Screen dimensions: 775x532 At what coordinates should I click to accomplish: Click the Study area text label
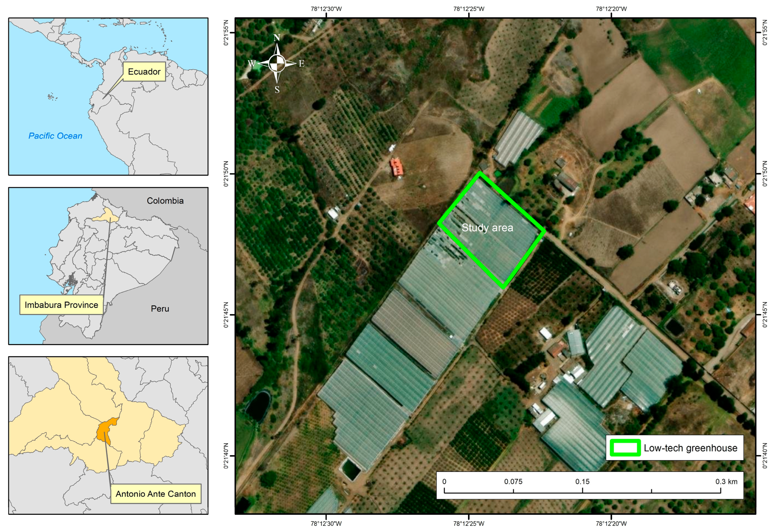487,228
